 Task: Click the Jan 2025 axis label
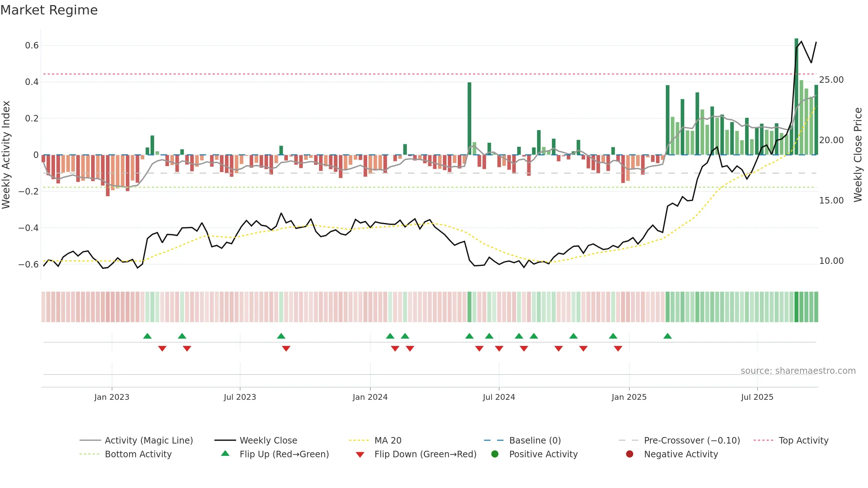[x=629, y=397]
